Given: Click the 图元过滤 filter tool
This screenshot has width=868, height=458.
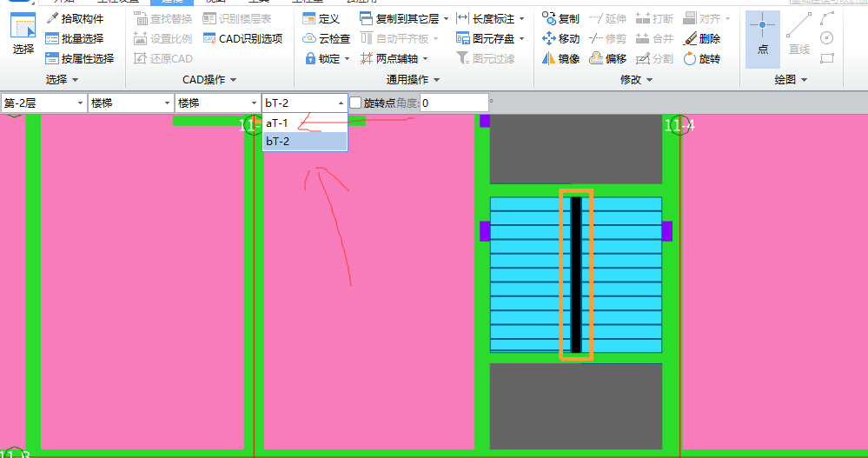Looking at the screenshot, I should [486, 59].
